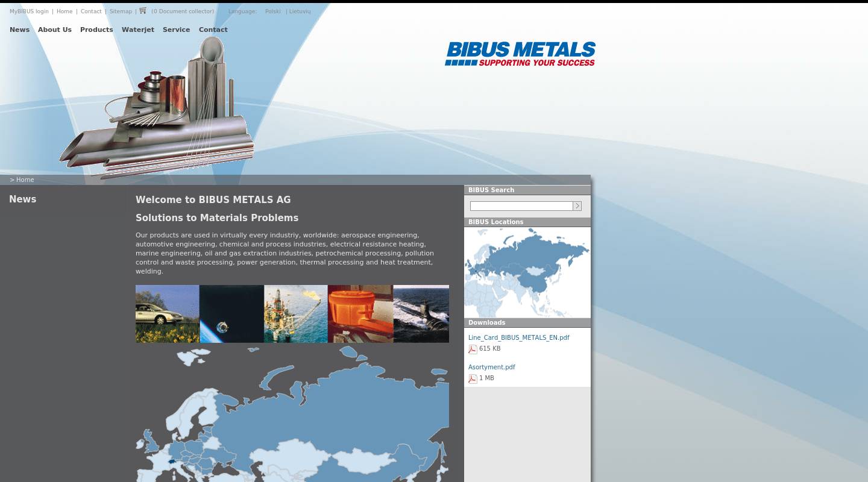Download Asortyment.pdf

pos(492,367)
